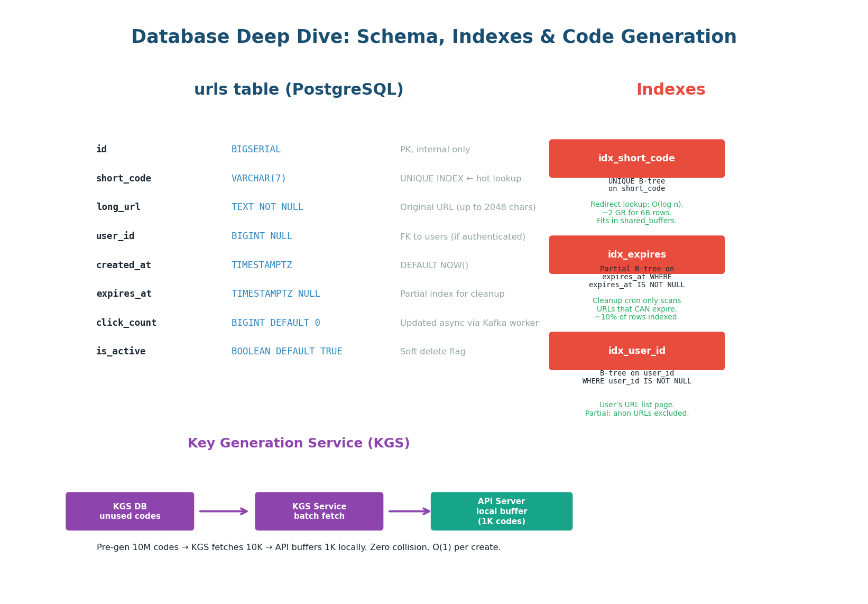Screen dimensions: 868x604
Task: Click the KGS Service batch fetch box
Action: tap(319, 511)
